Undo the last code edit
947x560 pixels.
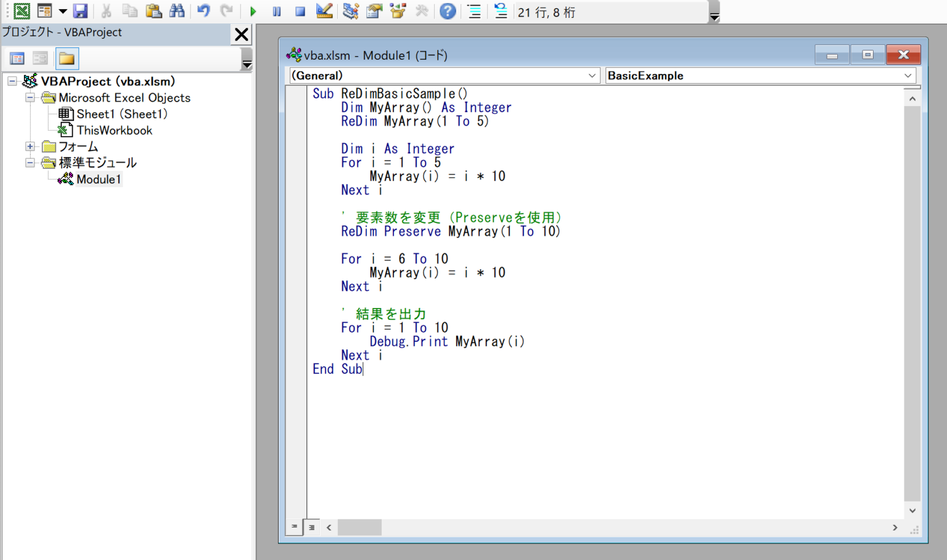click(x=203, y=11)
